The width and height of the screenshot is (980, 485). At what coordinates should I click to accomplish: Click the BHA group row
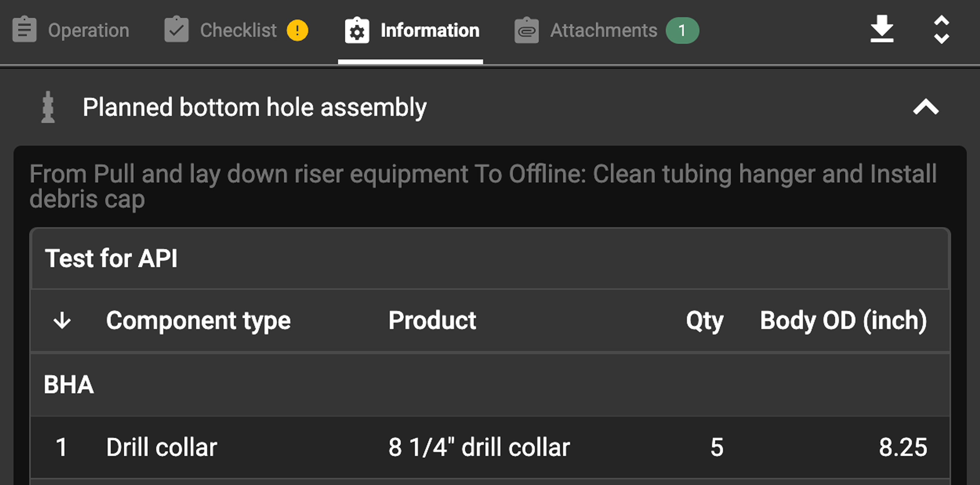coord(490,385)
